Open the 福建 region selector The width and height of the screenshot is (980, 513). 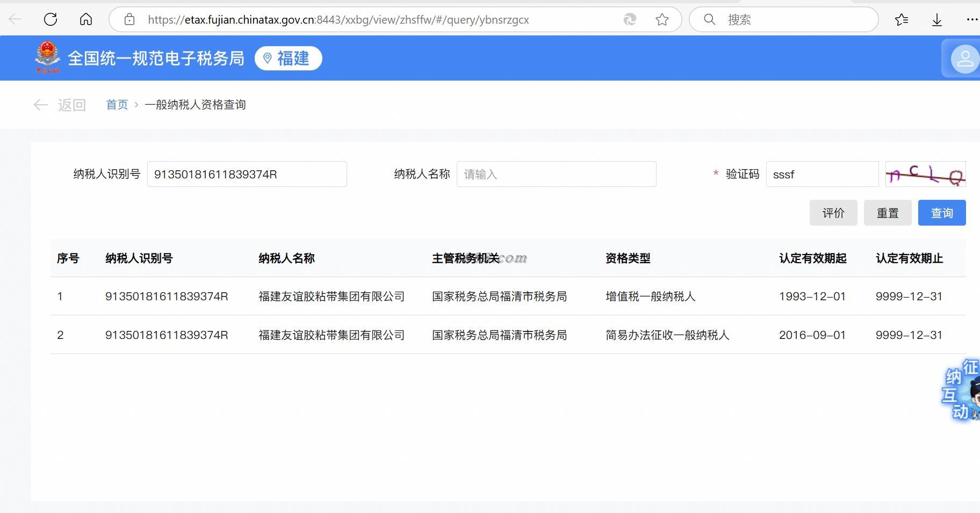[x=288, y=58]
